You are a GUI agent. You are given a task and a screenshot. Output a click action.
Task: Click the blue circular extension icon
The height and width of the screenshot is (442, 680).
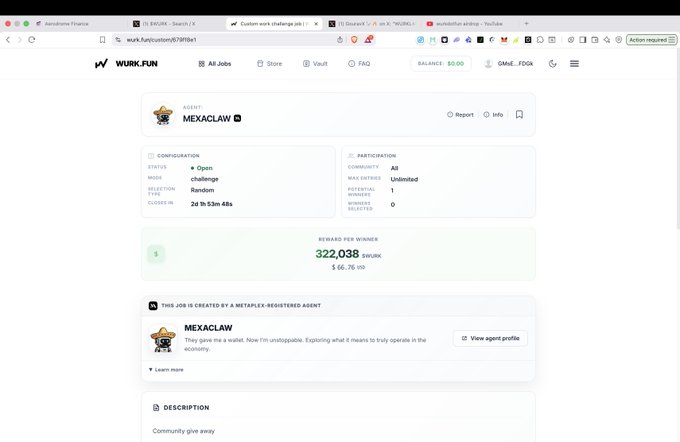point(420,40)
